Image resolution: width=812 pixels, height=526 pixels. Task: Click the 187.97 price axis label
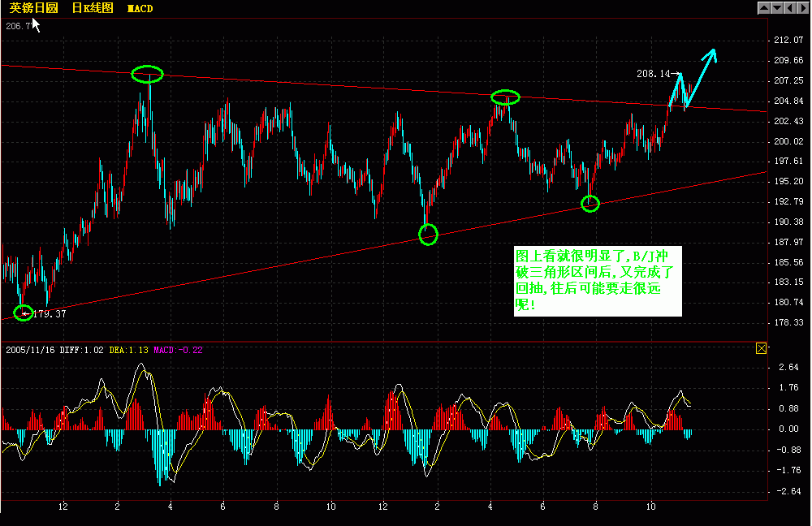pos(788,242)
